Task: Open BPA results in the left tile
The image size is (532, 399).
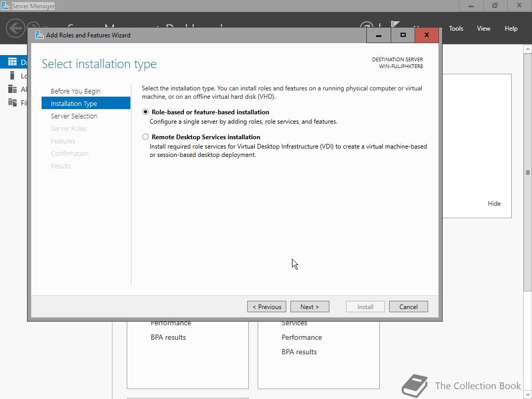Action: (168, 337)
